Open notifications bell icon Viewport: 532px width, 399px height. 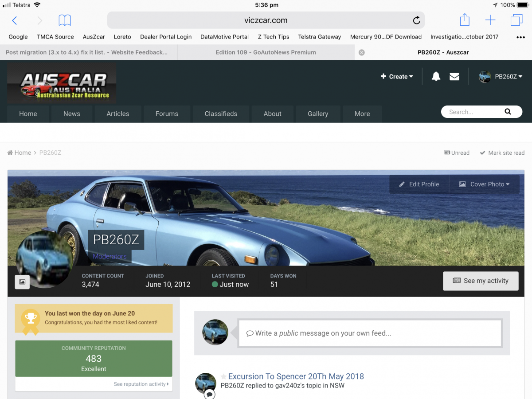click(x=436, y=77)
